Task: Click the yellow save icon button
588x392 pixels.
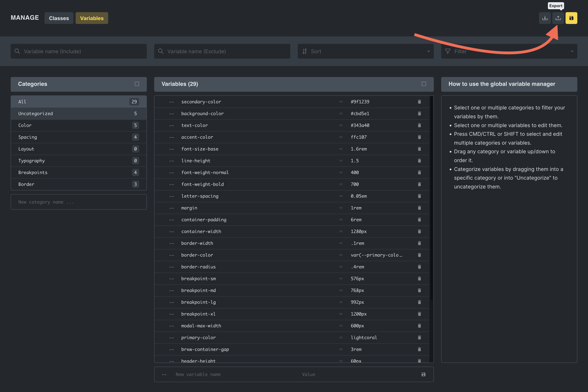Action: 571,18
